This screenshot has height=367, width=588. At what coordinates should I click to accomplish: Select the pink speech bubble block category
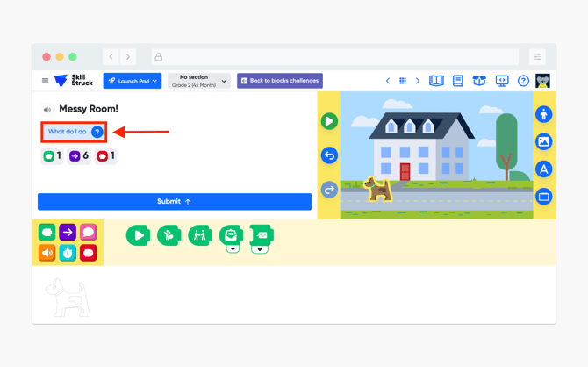pos(88,233)
